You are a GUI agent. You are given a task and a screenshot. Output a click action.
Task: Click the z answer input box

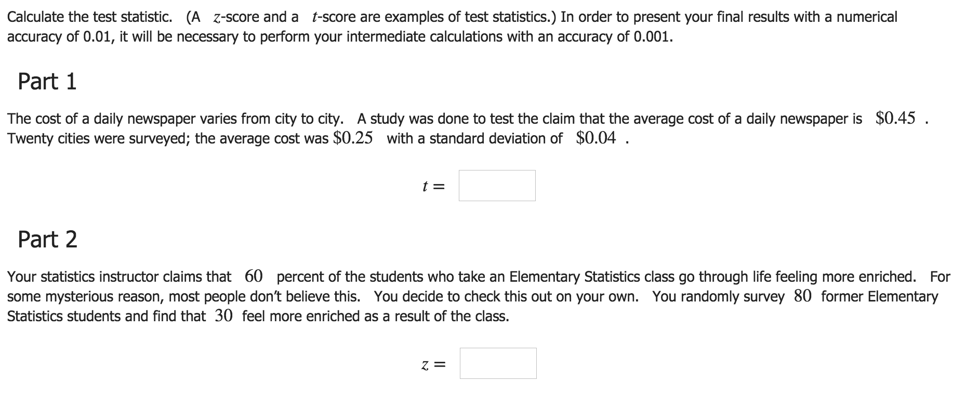498,363
